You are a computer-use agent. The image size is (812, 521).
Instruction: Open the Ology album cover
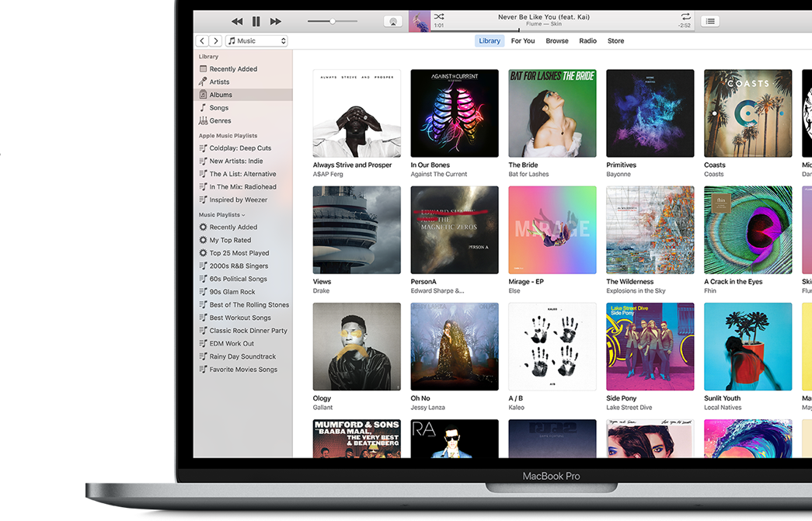click(357, 346)
